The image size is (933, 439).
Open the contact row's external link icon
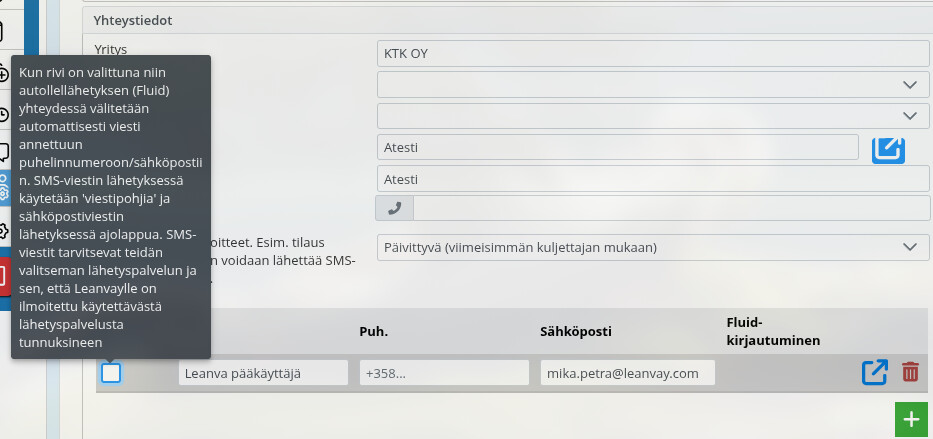click(x=874, y=372)
